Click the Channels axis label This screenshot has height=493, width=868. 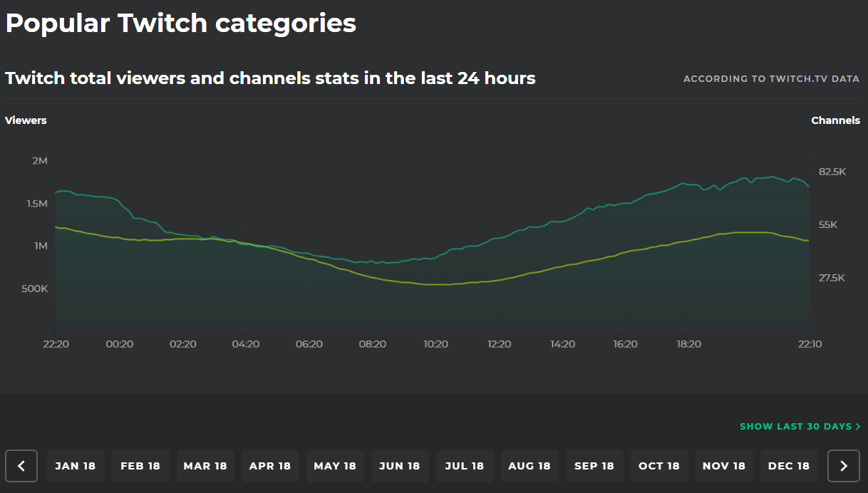(835, 120)
